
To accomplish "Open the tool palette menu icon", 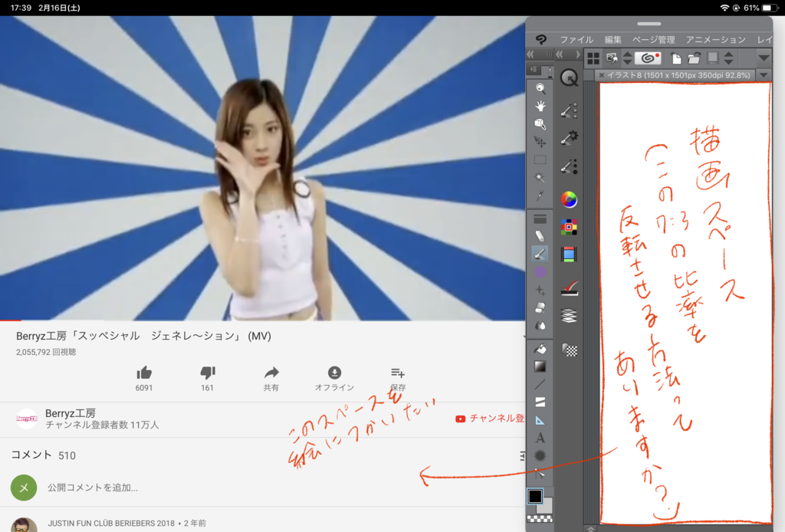I will click(534, 70).
